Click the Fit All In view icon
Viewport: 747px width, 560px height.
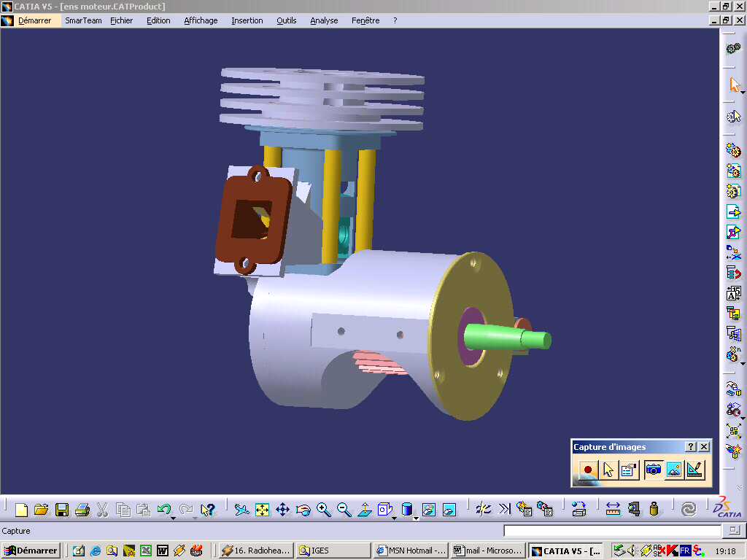click(263, 510)
